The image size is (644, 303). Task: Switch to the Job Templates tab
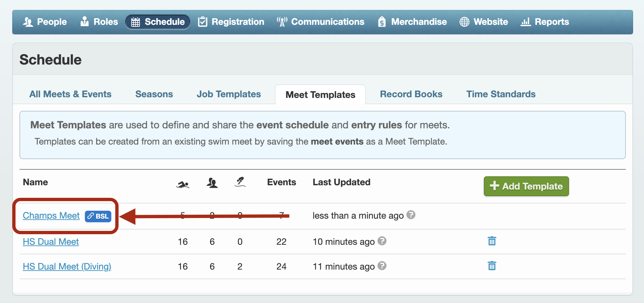click(229, 94)
